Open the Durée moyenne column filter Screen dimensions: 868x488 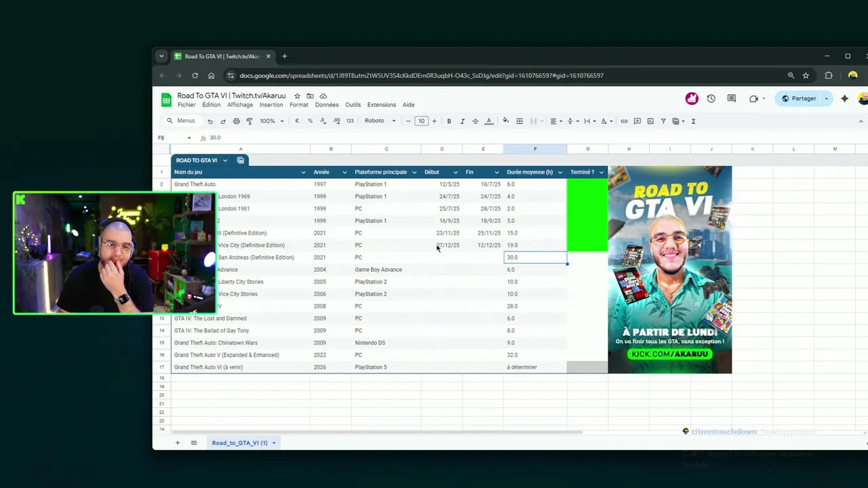560,172
